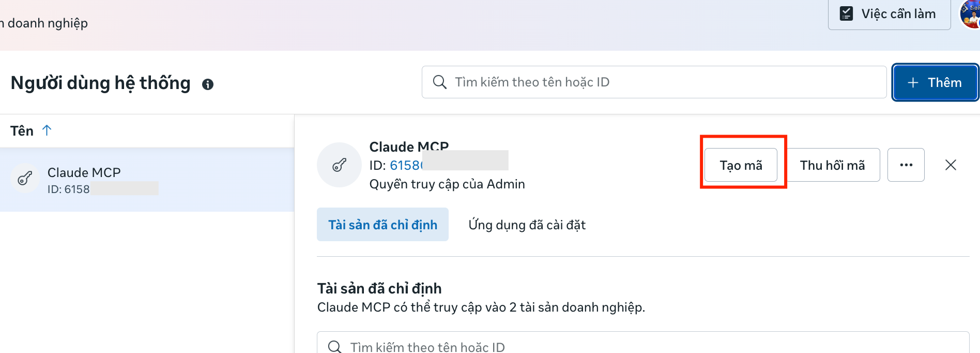Open the more options (...) menu
Image resolution: width=980 pixels, height=353 pixels.
click(x=906, y=165)
